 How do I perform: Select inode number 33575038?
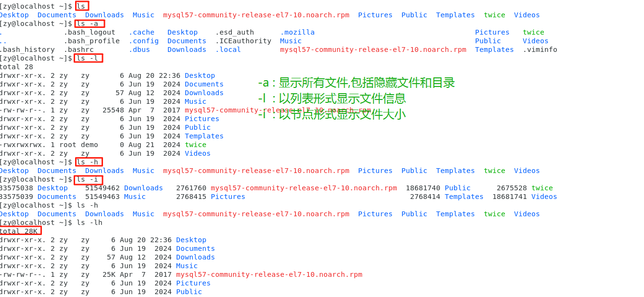point(16,188)
